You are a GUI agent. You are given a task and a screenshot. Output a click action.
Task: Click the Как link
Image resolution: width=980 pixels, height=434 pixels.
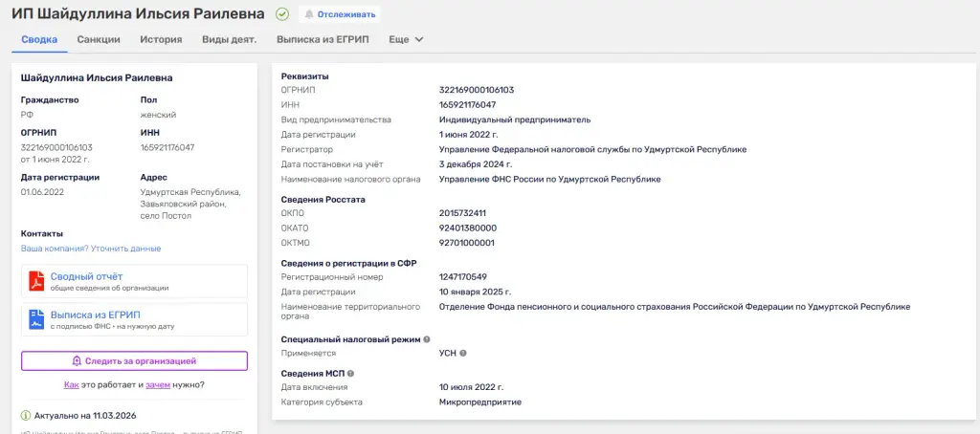(71, 384)
